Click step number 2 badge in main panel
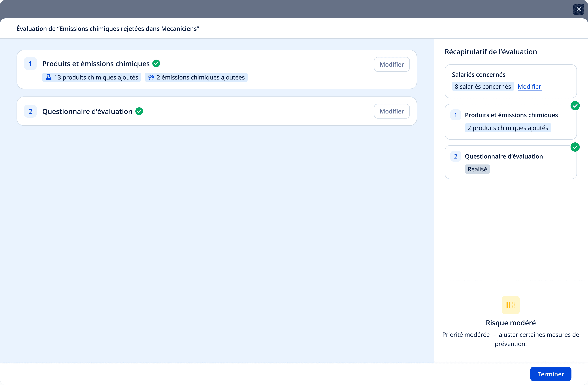The height and width of the screenshot is (385, 588). [x=30, y=111]
